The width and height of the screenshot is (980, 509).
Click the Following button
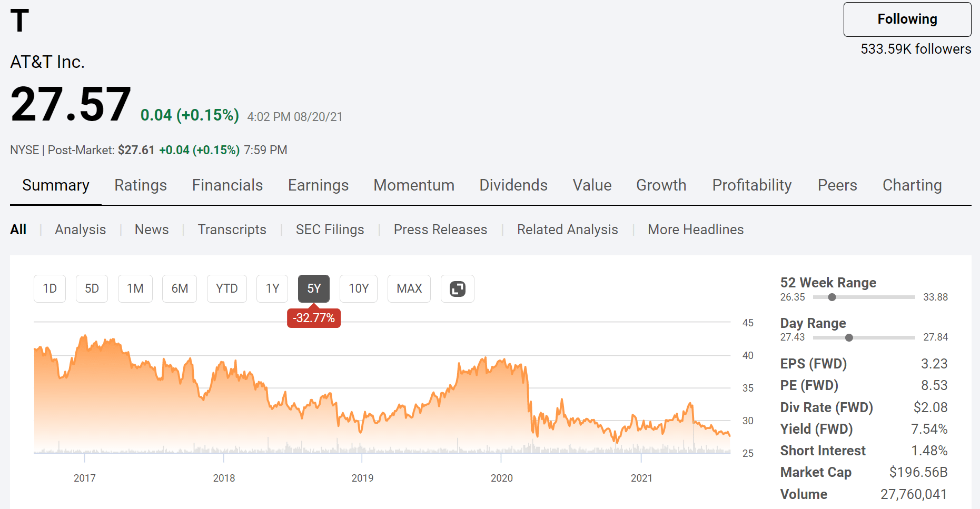click(x=907, y=19)
